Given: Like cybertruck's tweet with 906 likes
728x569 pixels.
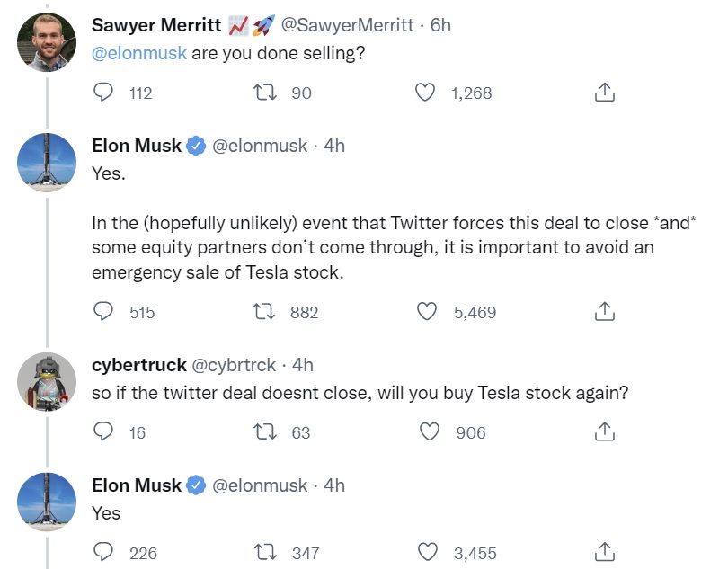Looking at the screenshot, I should coord(430,432).
